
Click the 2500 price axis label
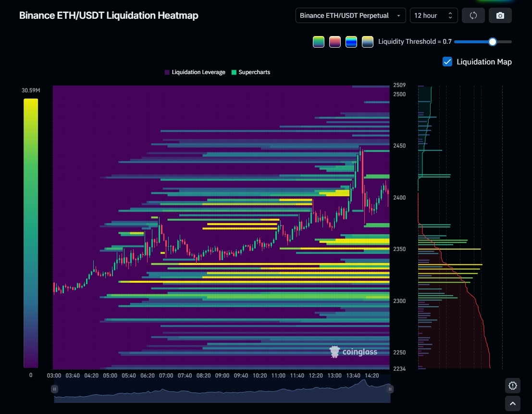point(399,94)
